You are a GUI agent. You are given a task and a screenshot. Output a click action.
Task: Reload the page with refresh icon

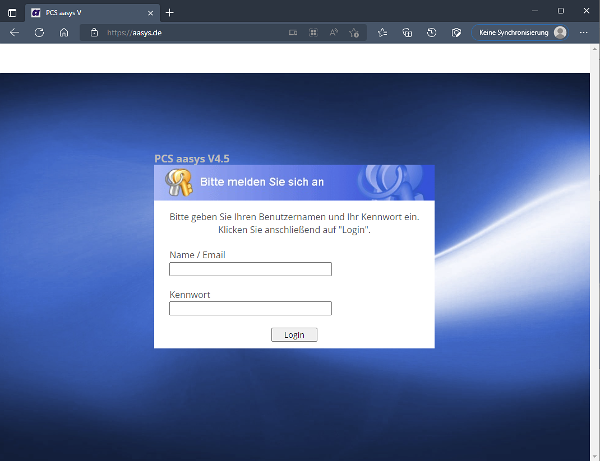[39, 33]
